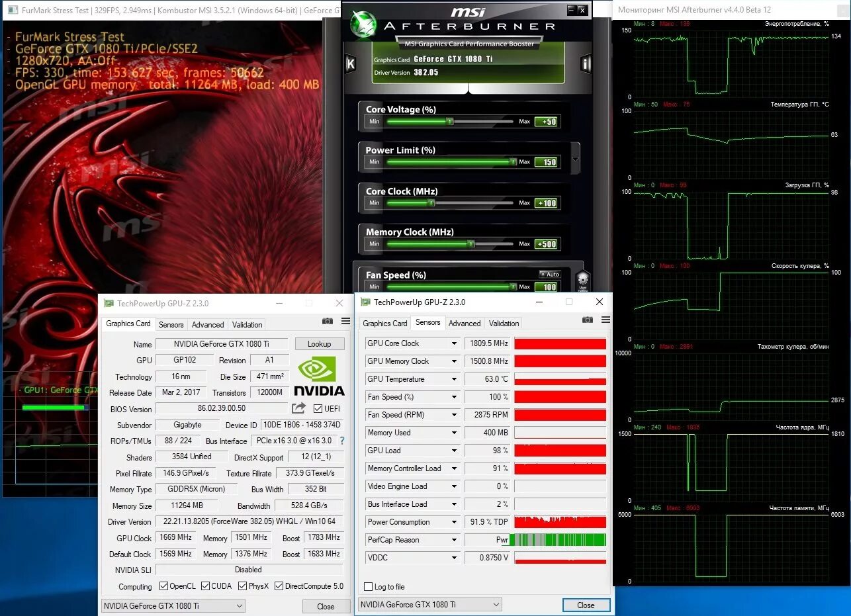Open the GPU Load sensor dropdown

point(454,451)
